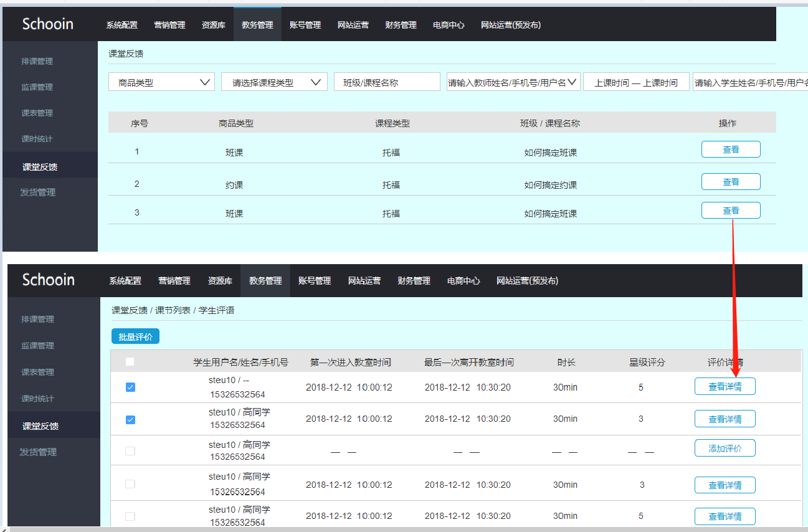
Task: Open 查看详情 for the unchecked 高同学 row rated 3
Action: 725,485
